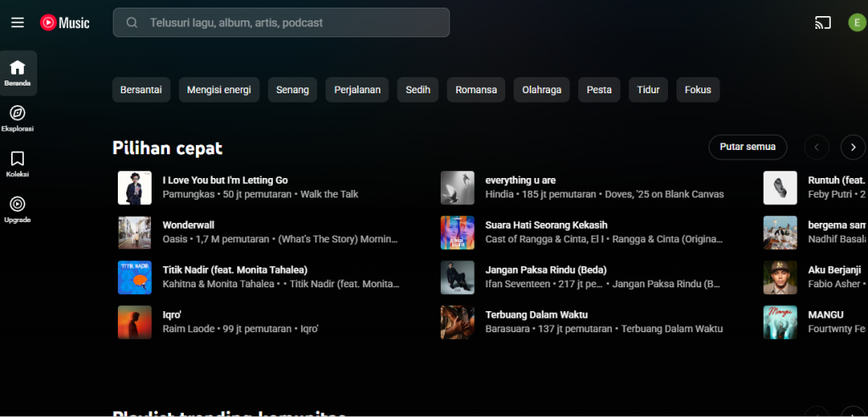Select the Mengisi energi mood chip
This screenshot has height=417, width=868.
click(x=220, y=90)
